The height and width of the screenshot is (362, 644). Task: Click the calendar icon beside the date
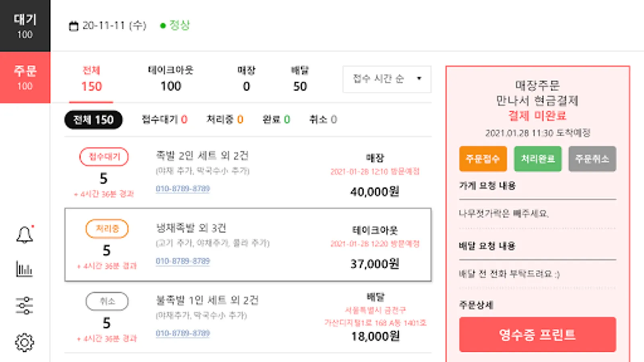(x=74, y=26)
